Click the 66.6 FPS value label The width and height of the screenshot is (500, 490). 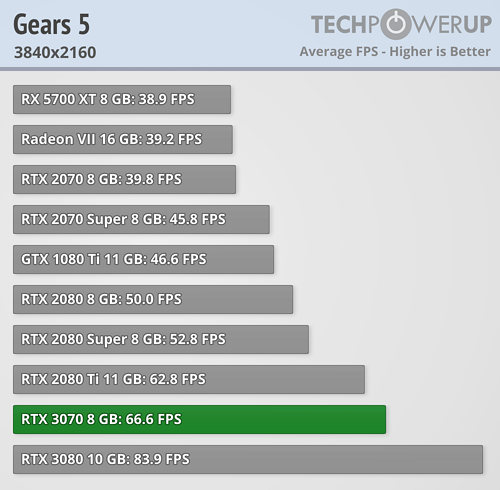[153, 419]
